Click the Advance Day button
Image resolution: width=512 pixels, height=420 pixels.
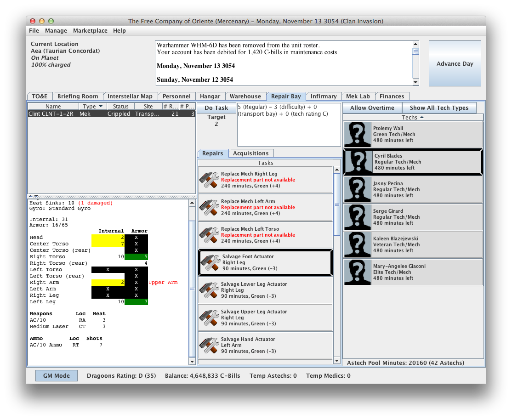pyautogui.click(x=455, y=63)
